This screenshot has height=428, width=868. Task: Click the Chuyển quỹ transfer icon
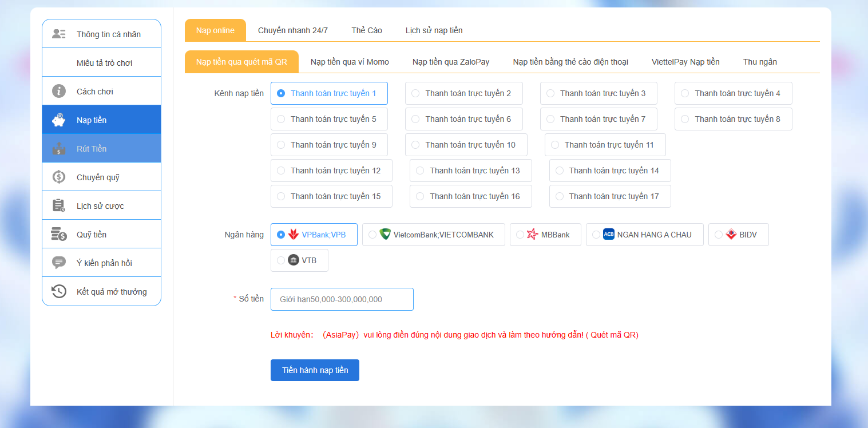(59, 177)
